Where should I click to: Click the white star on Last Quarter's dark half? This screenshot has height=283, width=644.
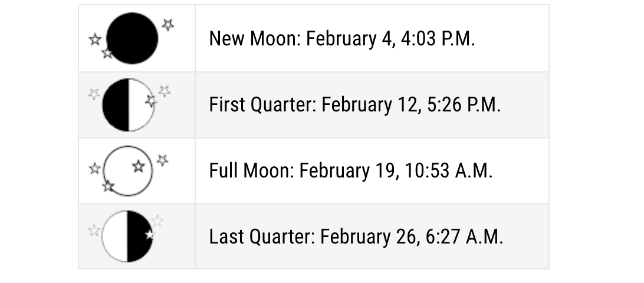click(150, 235)
